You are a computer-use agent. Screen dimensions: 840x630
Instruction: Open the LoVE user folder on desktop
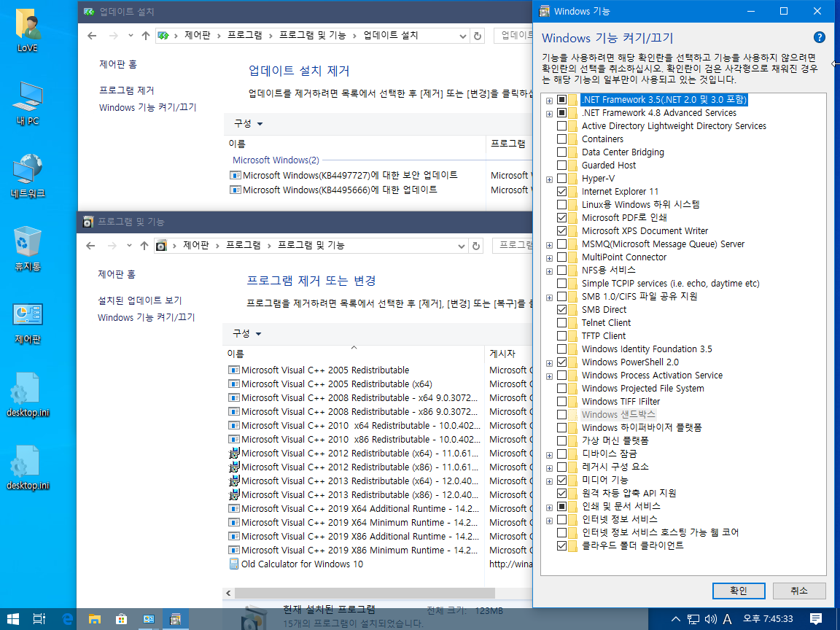click(27, 30)
